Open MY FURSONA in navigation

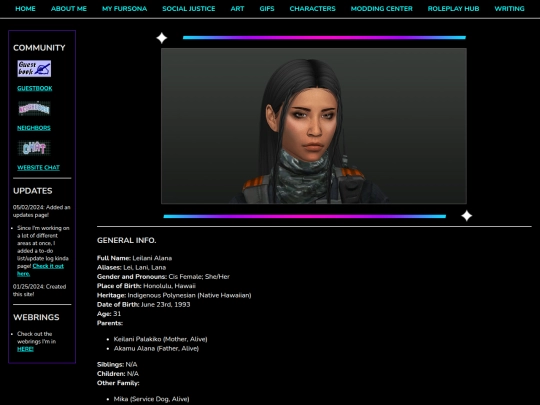pos(124,9)
